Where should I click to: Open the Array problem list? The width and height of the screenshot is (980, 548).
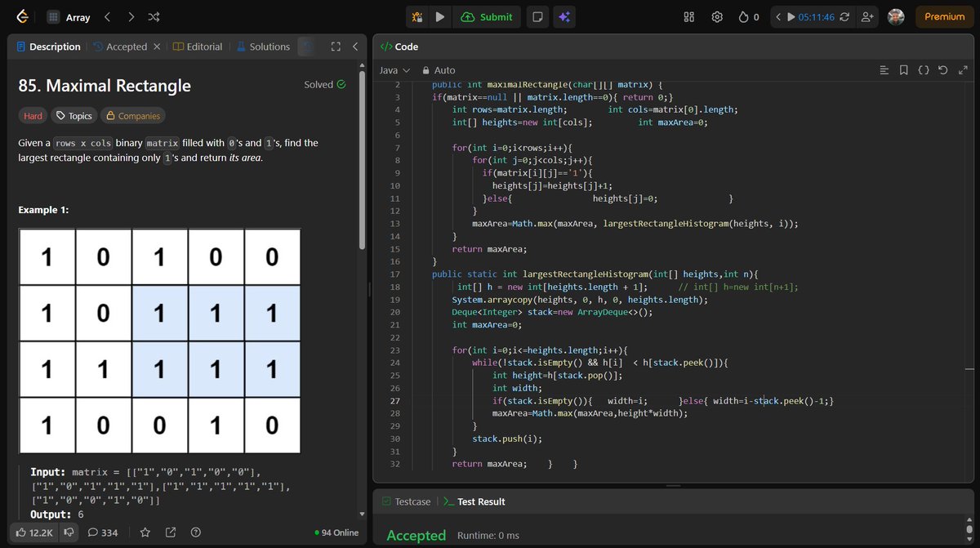click(x=69, y=16)
